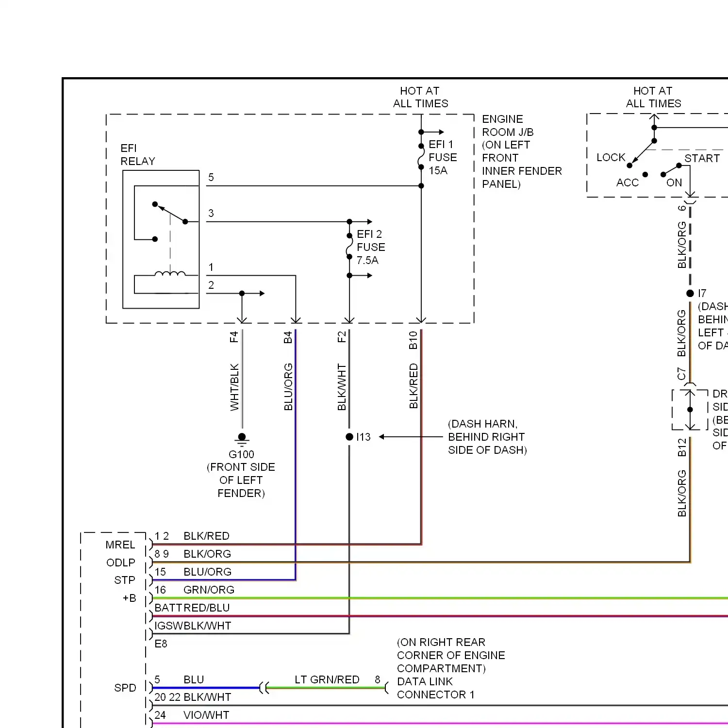Select the vertical BLK/RED wire label

(414, 386)
